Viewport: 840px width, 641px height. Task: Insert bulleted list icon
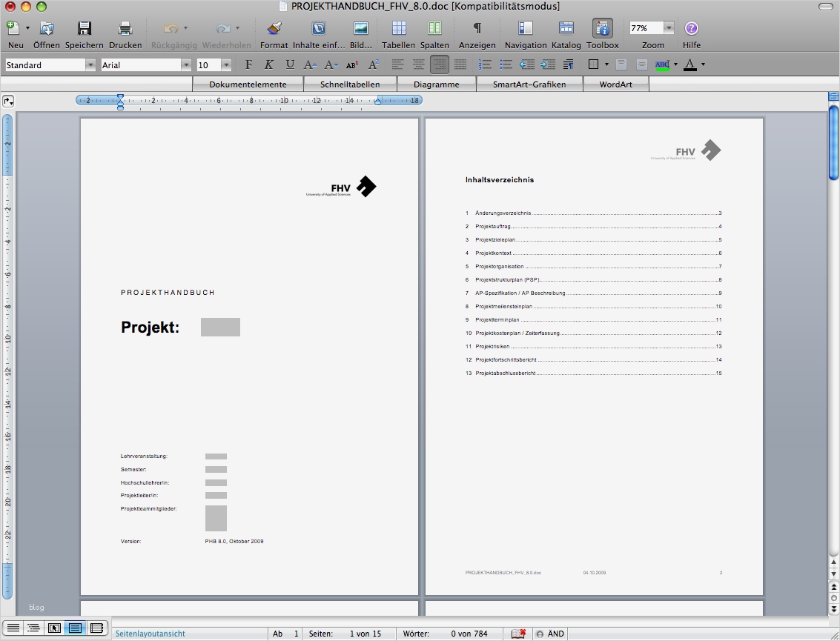506,64
